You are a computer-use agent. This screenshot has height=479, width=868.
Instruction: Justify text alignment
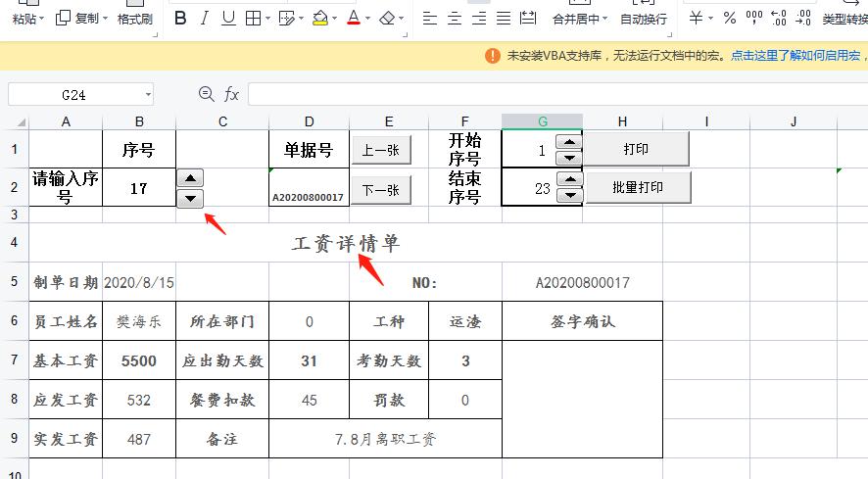click(504, 19)
